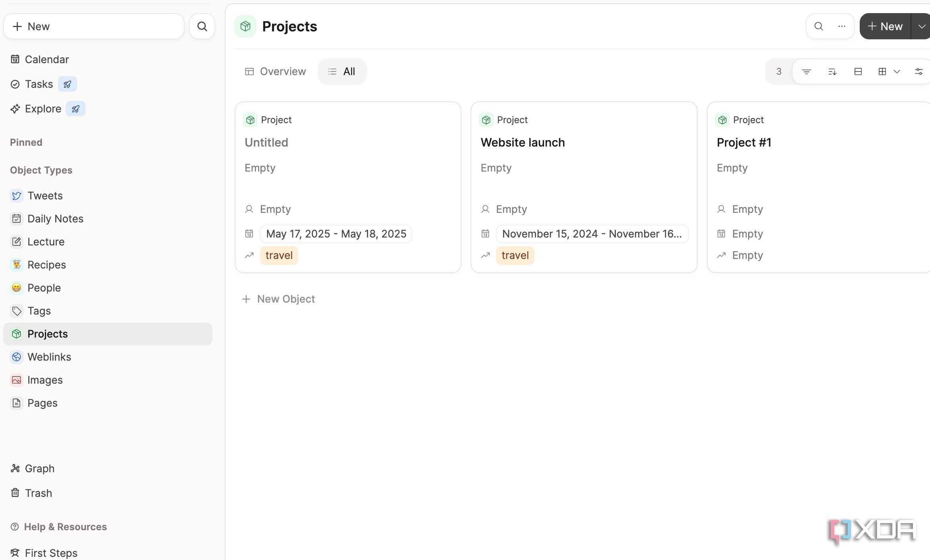Open Daily Notes object type
Viewport: 930px width, 560px height.
(x=108, y=219)
